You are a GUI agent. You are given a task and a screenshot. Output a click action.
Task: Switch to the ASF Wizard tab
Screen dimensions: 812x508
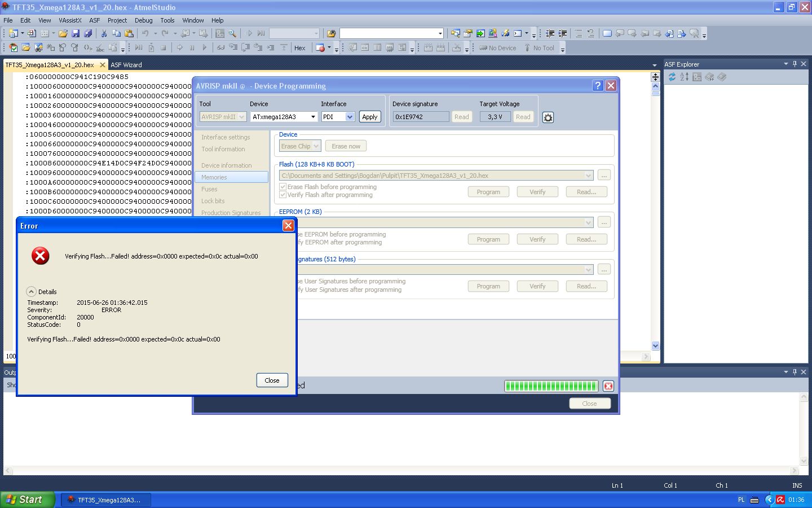coord(126,65)
